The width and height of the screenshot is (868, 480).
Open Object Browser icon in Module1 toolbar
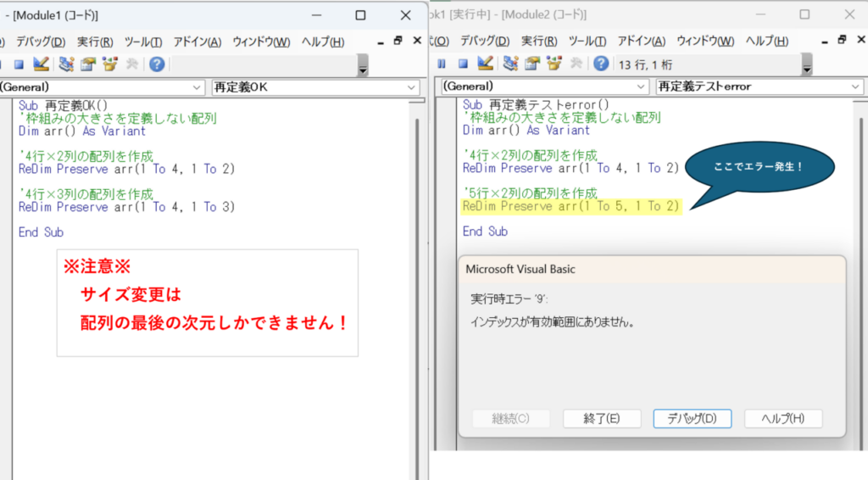point(109,64)
